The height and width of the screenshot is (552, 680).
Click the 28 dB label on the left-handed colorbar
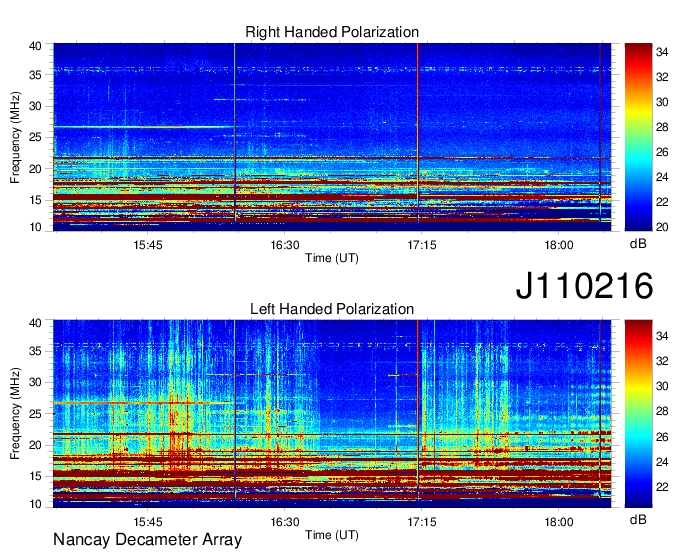[662, 412]
